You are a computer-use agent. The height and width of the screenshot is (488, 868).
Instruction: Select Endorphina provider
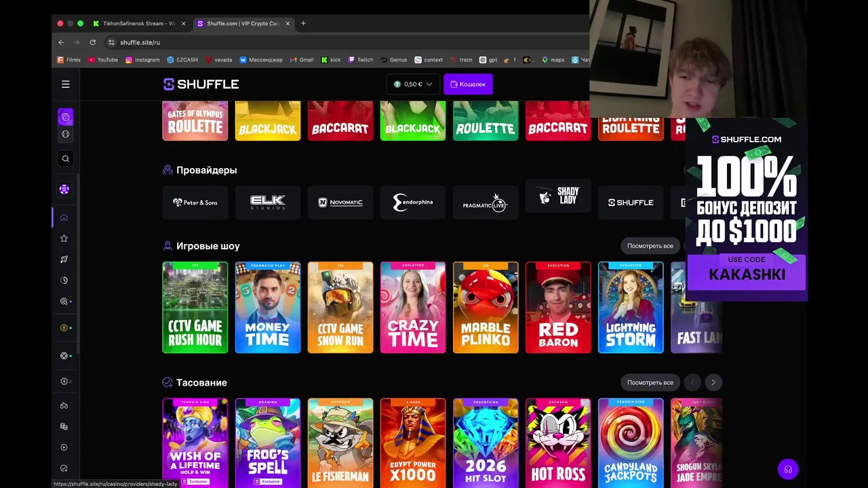pos(413,203)
